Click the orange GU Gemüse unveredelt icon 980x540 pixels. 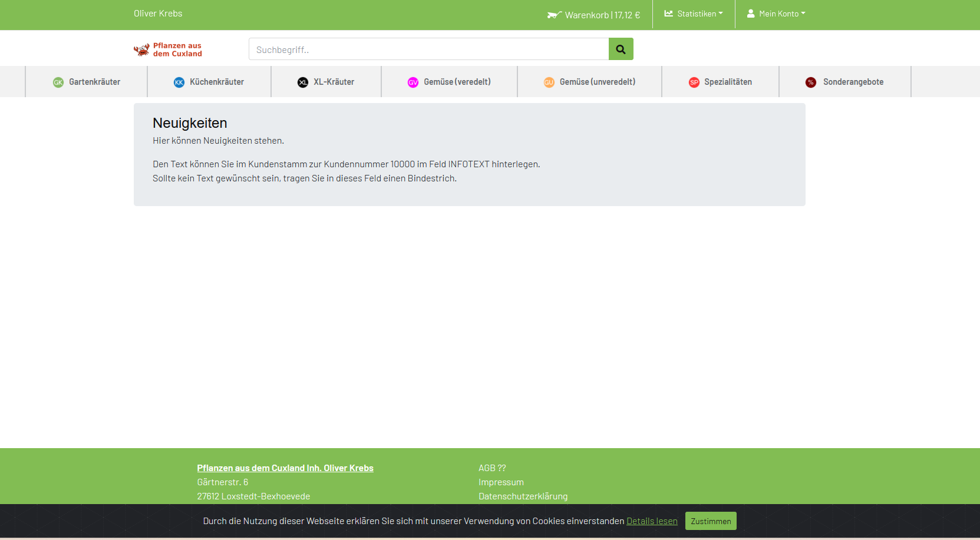(549, 82)
